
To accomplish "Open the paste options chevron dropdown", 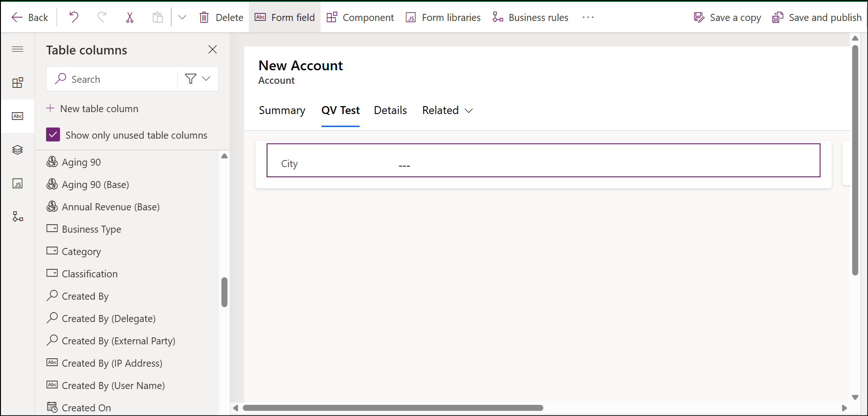I will [182, 17].
